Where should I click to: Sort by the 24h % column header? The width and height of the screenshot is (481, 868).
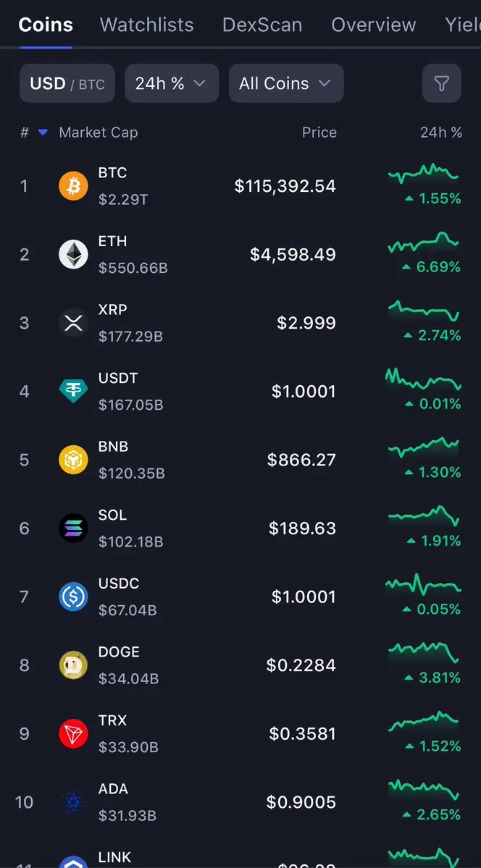(x=441, y=132)
